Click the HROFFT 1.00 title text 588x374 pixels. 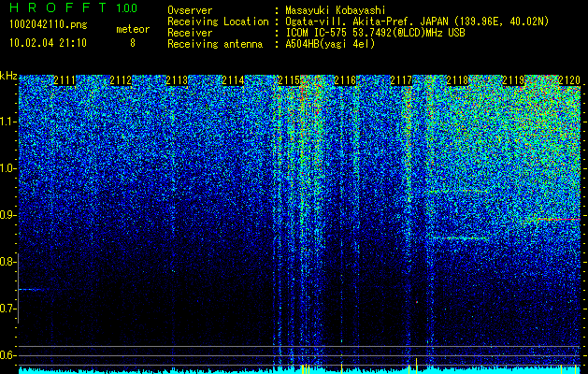(74, 7)
